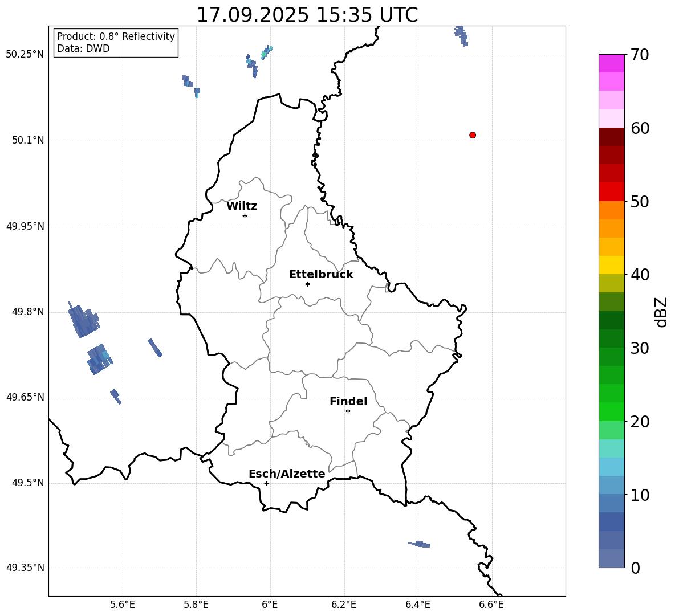
Task: Click the 49.95°N latitude label
Action: [25, 226]
